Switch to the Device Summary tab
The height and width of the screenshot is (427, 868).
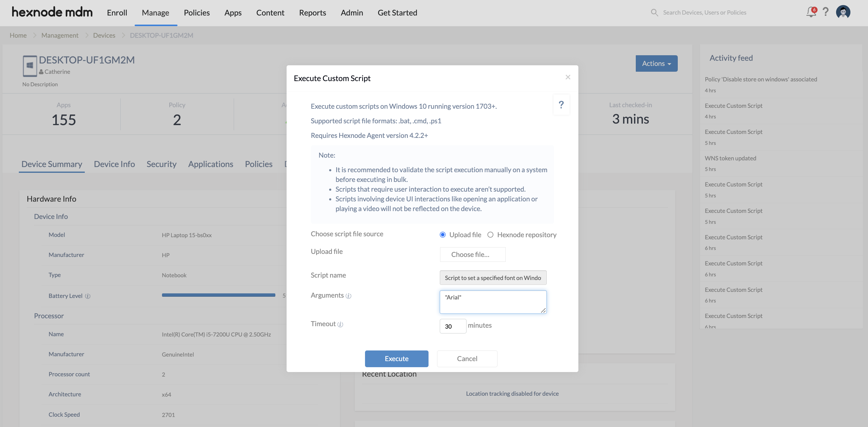[x=52, y=164]
